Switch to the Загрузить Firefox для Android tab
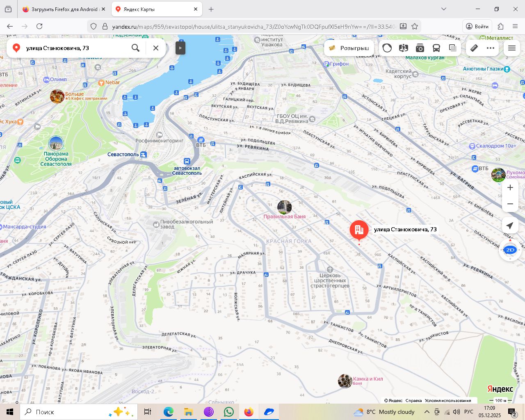The height and width of the screenshot is (420, 525). point(64,9)
